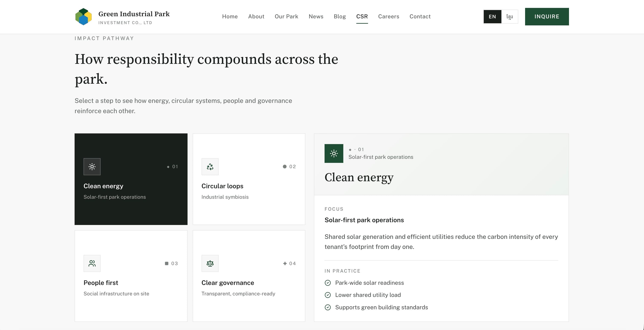
Task: Open the Careers link
Action: [388, 16]
